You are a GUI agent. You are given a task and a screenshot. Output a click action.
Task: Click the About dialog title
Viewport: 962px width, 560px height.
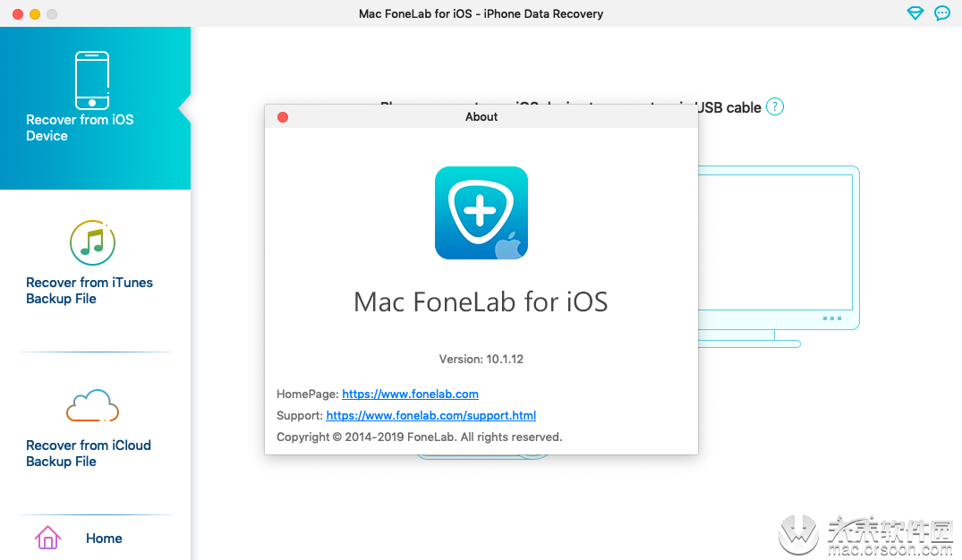coord(481,116)
